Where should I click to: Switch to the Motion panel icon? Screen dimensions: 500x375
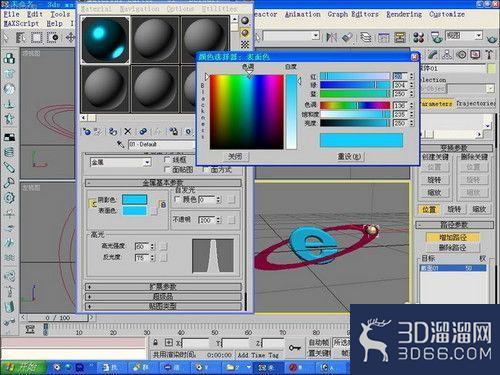tap(462, 54)
